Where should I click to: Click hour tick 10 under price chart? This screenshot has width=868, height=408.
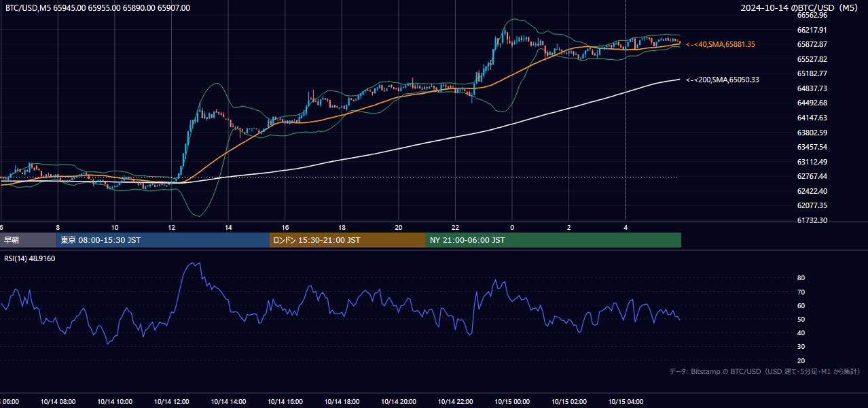coord(115,228)
